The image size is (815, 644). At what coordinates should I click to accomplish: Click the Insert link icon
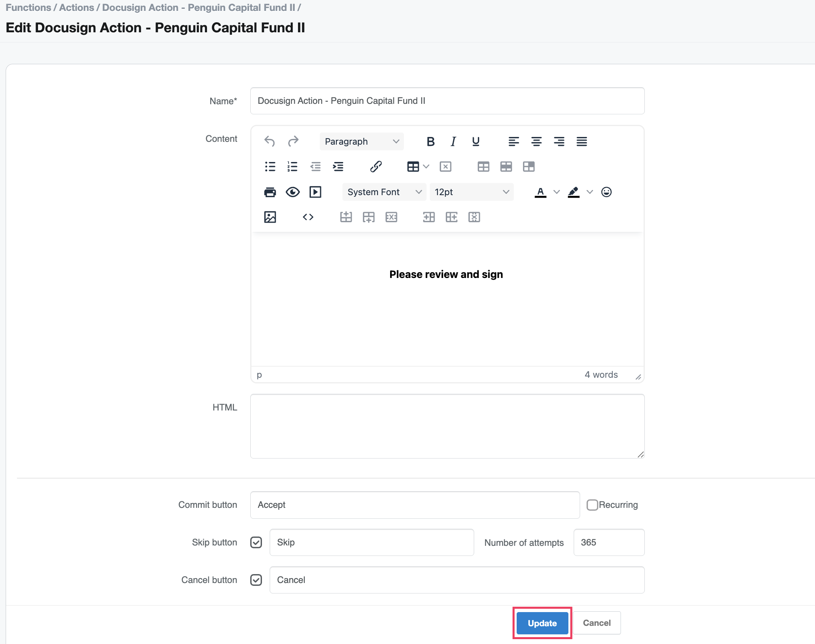pyautogui.click(x=376, y=166)
